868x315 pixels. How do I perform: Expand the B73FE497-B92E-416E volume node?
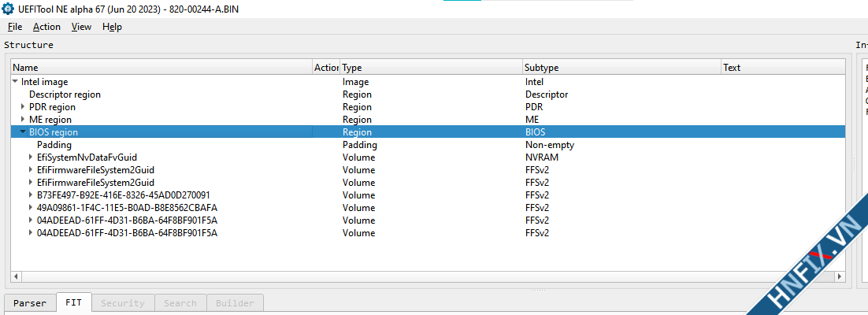point(31,195)
